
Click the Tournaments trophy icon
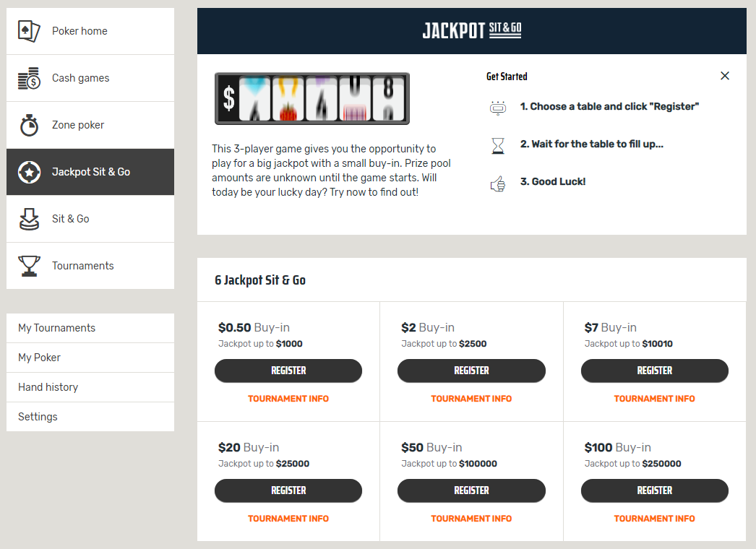click(29, 266)
